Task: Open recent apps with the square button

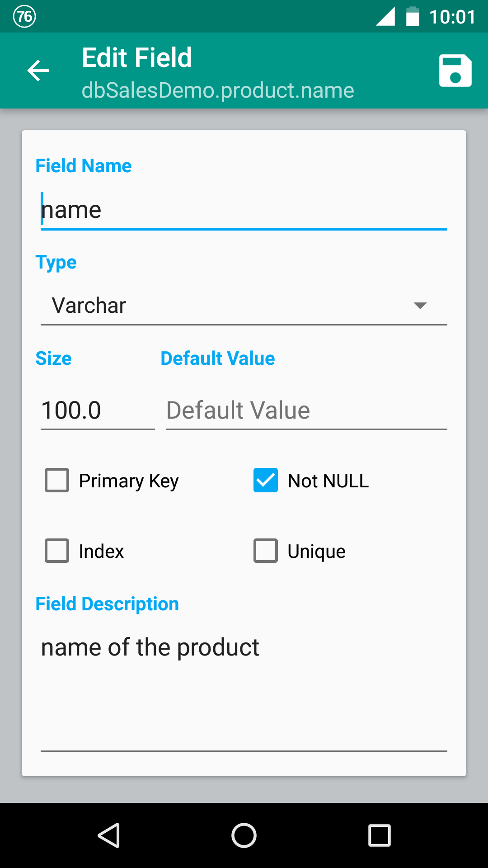Action: click(380, 835)
